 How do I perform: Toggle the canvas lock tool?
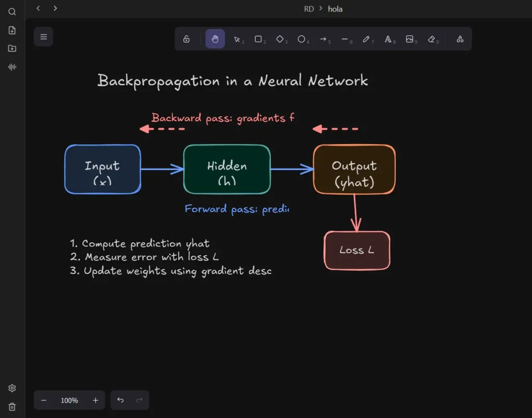(x=187, y=39)
